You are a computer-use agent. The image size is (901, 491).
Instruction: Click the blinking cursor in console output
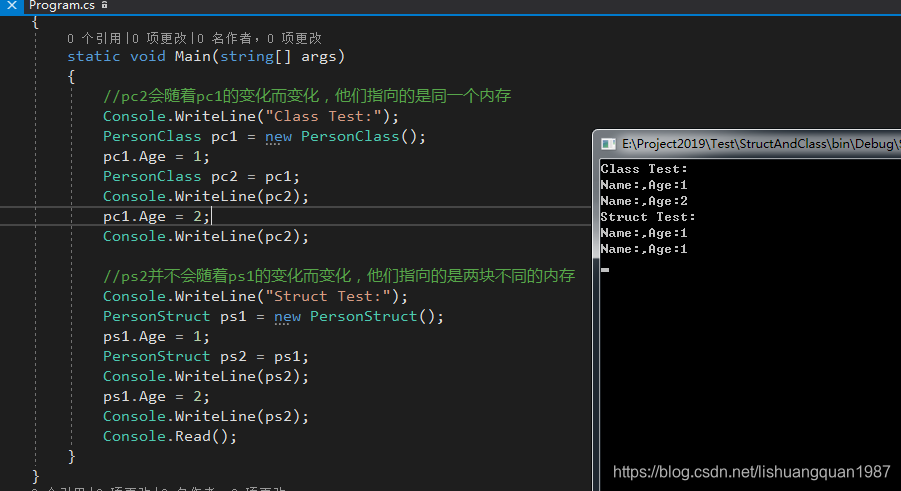(605, 268)
